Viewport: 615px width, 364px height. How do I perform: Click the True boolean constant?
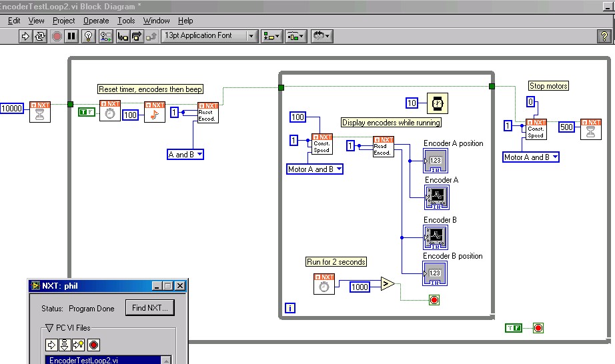[x=86, y=112]
